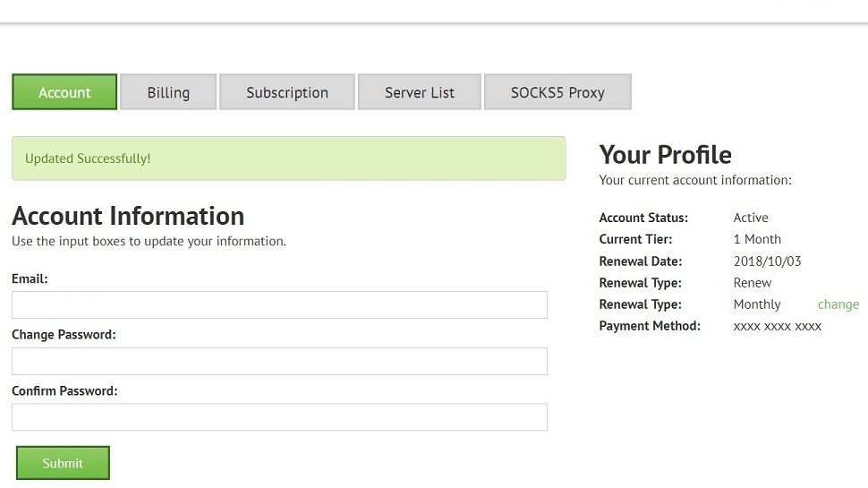Viewport: 868px width, 488px height.
Task: Select the SOCKS5 Proxy tab
Action: (x=557, y=92)
